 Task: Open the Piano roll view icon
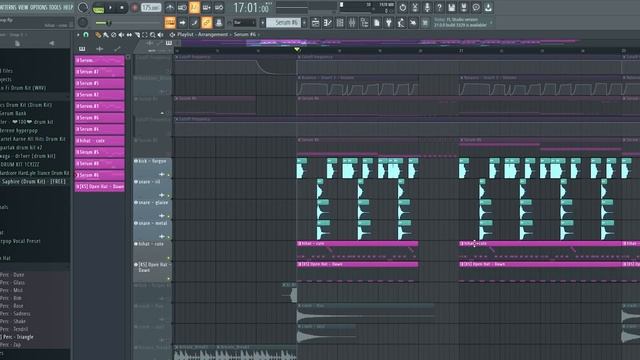327,23
